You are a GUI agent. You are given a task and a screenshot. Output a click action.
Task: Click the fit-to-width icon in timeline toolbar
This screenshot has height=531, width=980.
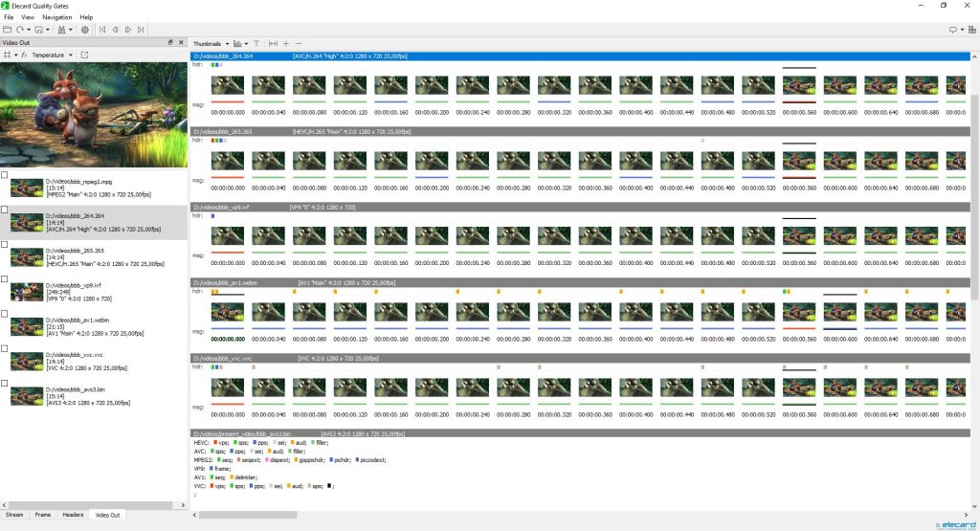[273, 44]
